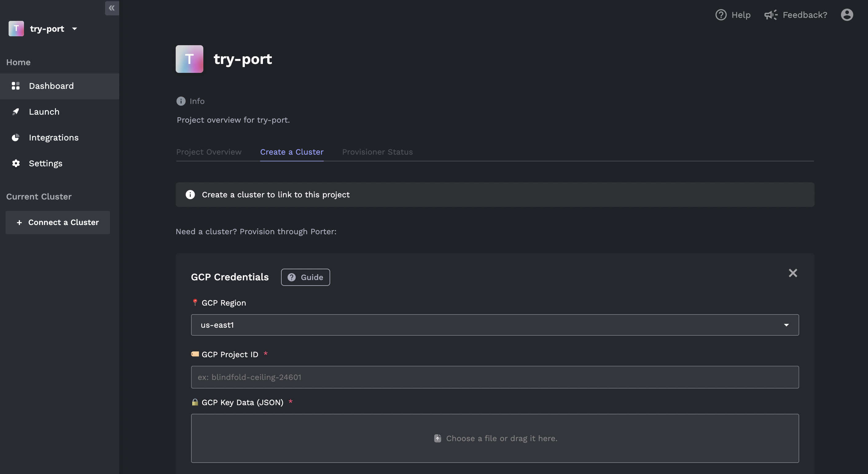
Task: Switch to the Provisioner Status tab
Action: pos(377,152)
